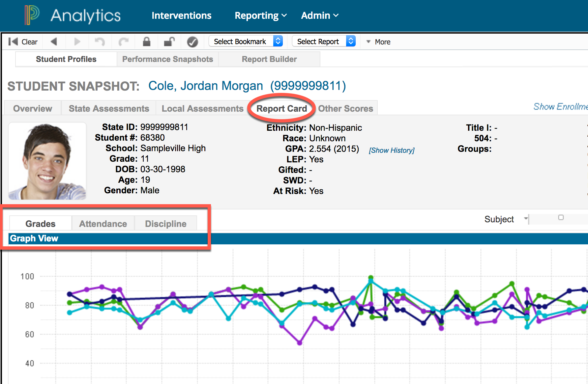The image size is (588, 384).
Task: Open the Reporting menu
Action: (x=260, y=15)
